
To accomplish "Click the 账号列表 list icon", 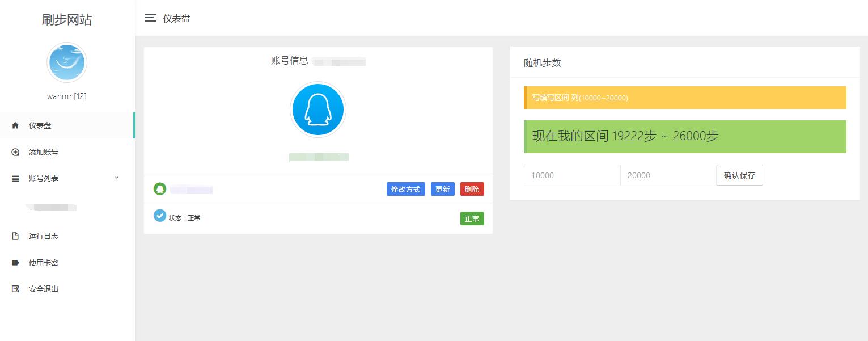I will [15, 178].
